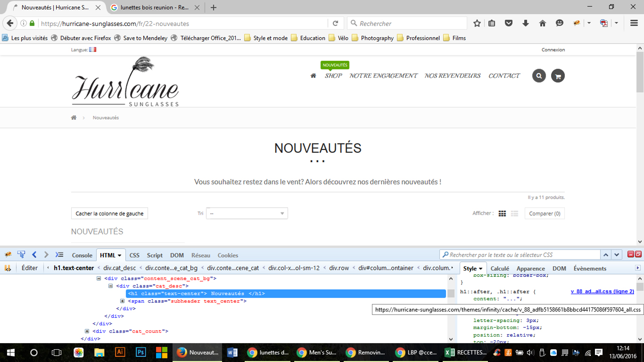
Task: Open dropdown arrow beside PDF icon
Action: click(x=616, y=23)
